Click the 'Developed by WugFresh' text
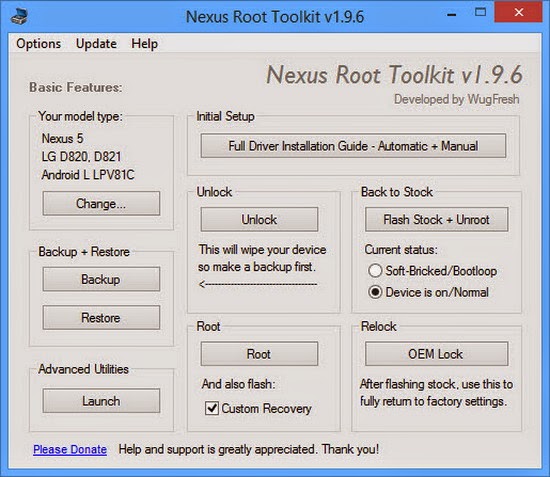Image resolution: width=550 pixels, height=477 pixels. (x=456, y=99)
